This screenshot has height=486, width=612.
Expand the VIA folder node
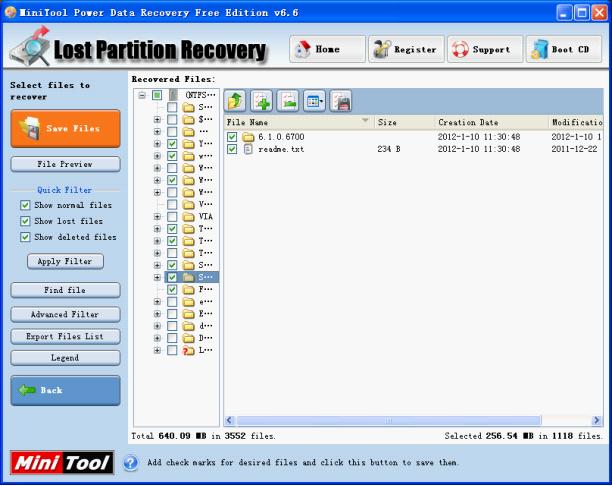coord(157,217)
